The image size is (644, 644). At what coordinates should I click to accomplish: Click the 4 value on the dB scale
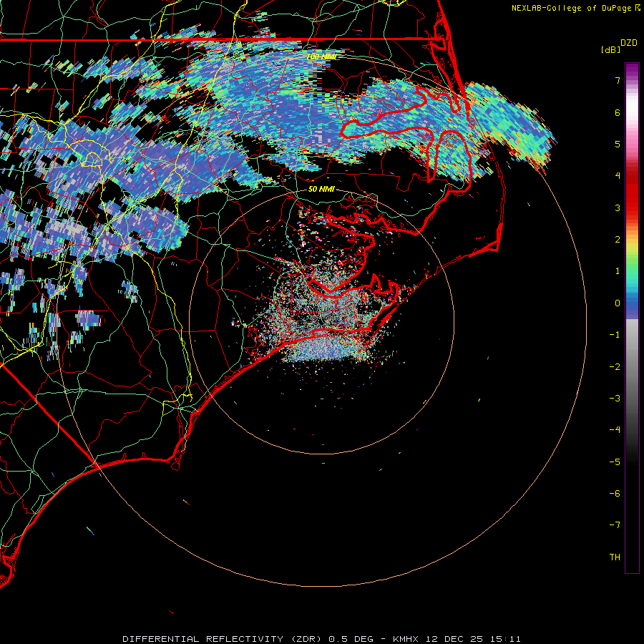(618, 176)
